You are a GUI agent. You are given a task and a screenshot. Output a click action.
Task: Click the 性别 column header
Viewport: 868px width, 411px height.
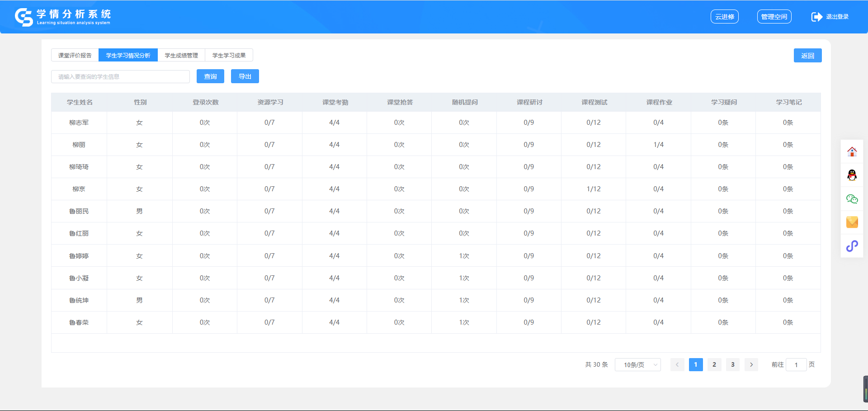point(140,102)
